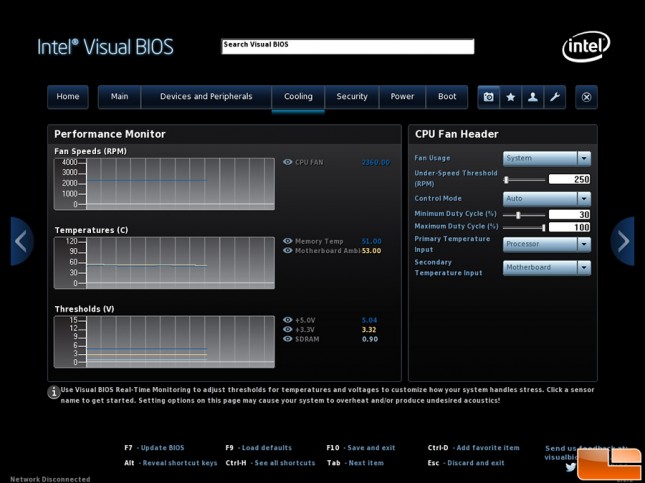Click the SDRAM sensor name
The width and height of the screenshot is (645, 483).
coord(307,339)
